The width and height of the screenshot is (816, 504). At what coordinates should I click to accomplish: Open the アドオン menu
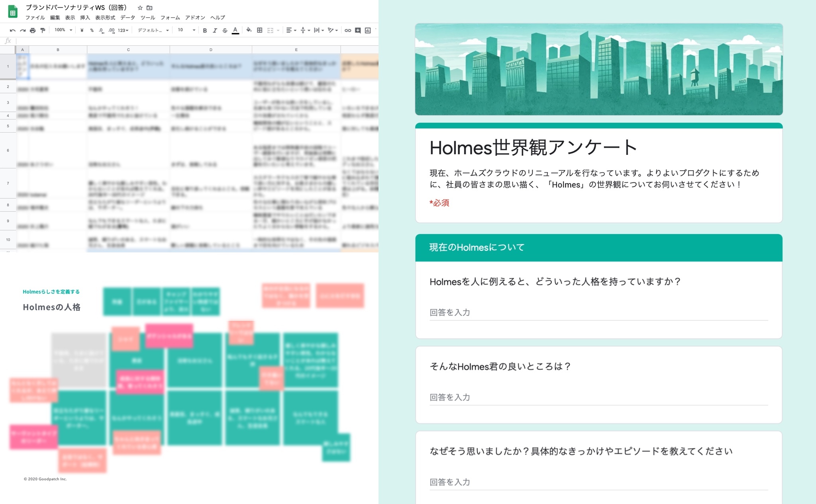click(x=195, y=18)
